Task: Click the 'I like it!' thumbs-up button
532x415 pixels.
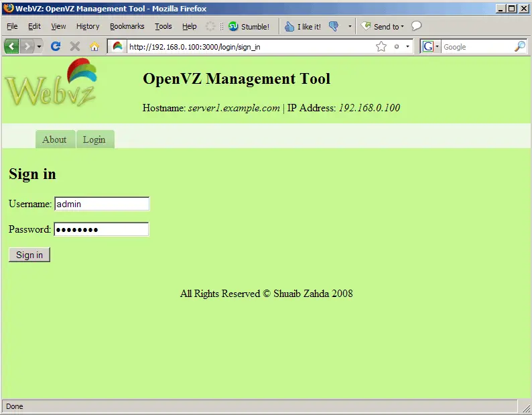Action: pyautogui.click(x=303, y=27)
